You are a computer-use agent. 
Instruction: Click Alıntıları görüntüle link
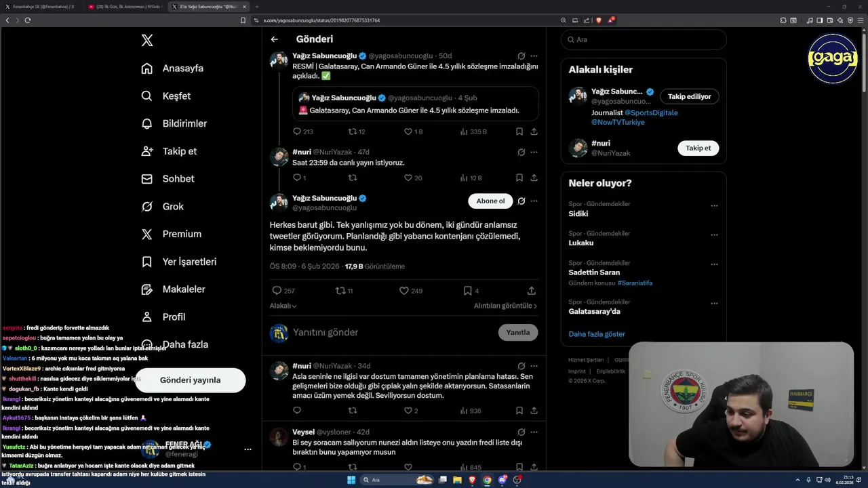coord(505,306)
